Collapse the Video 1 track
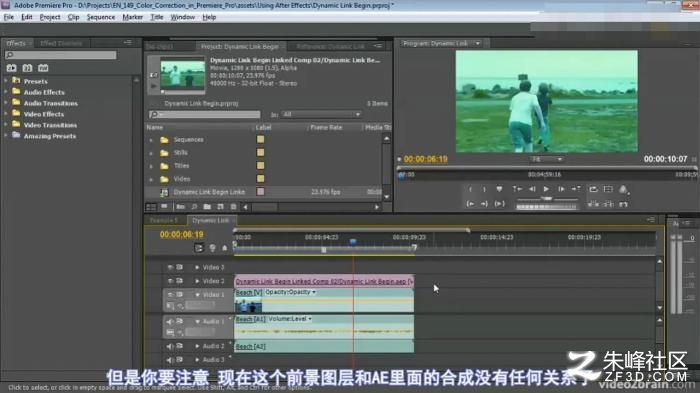Screen dimensions: 700x393 (x=197, y=295)
